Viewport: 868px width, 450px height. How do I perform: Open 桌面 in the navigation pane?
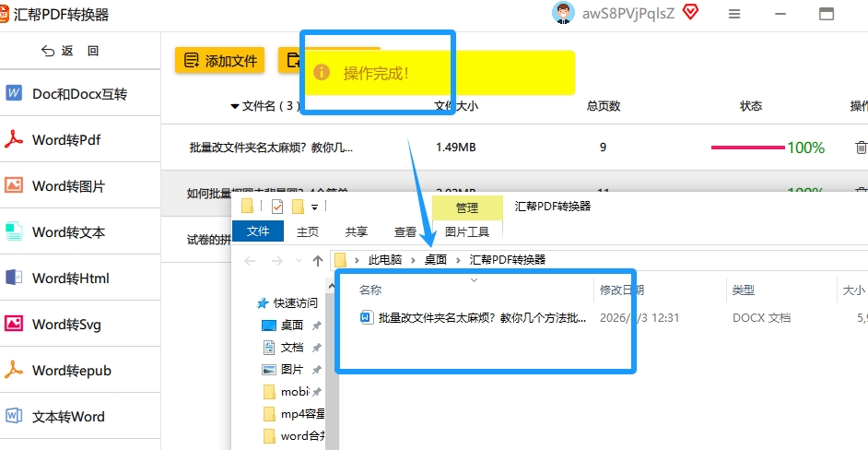292,325
